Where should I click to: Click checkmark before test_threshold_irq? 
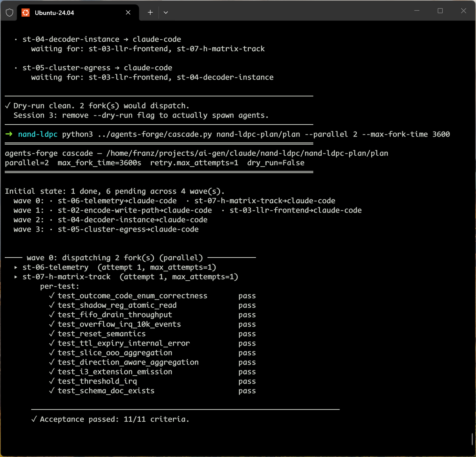(x=52, y=382)
